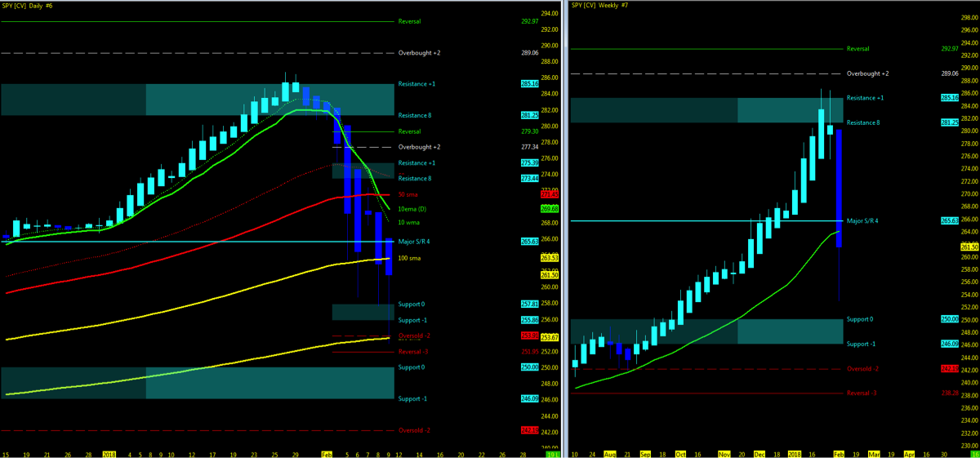Viewport: 980px width, 458px height.
Task: Click the red 253.91 price tag
Action: pyautogui.click(x=528, y=335)
